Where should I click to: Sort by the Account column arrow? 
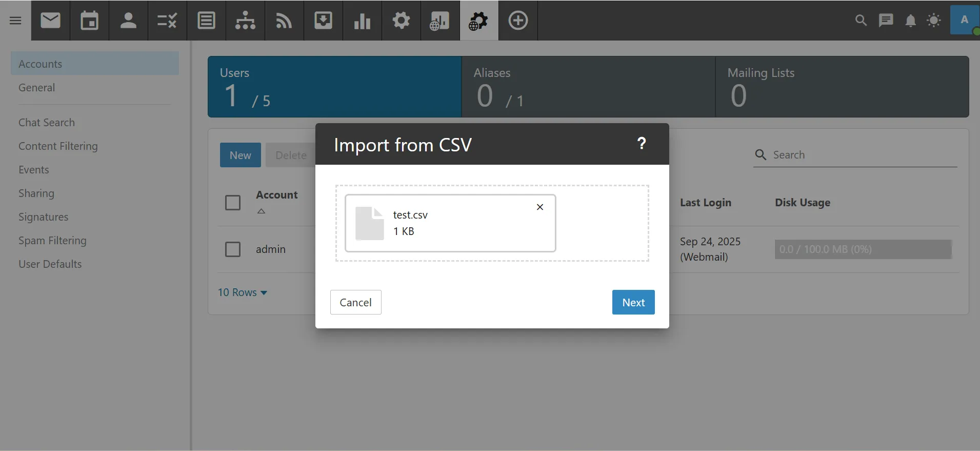pos(261,211)
